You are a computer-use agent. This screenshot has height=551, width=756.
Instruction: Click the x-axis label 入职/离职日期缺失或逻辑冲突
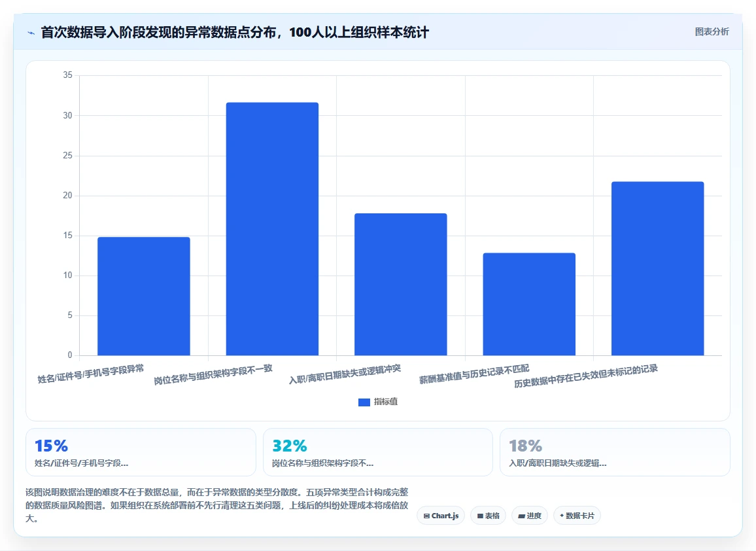(345, 374)
